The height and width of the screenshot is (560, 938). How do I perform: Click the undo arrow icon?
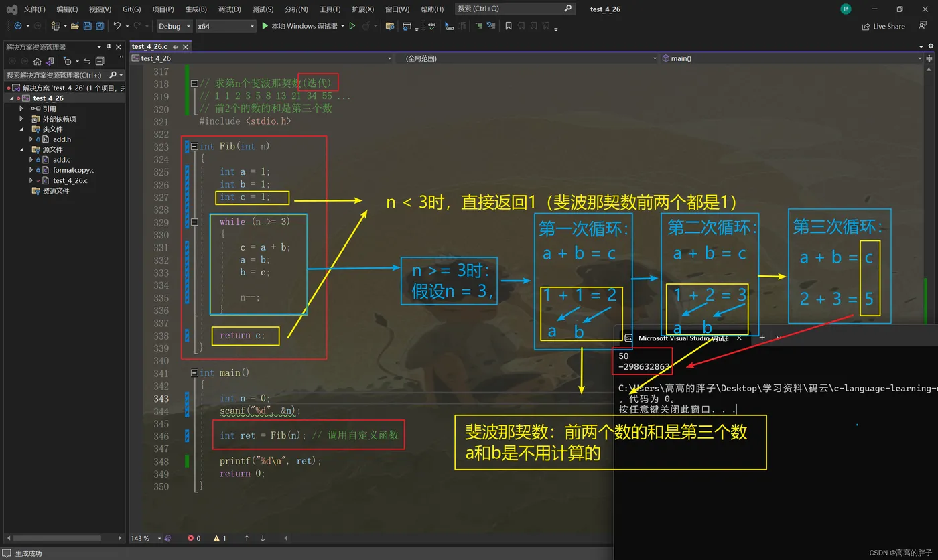click(117, 26)
